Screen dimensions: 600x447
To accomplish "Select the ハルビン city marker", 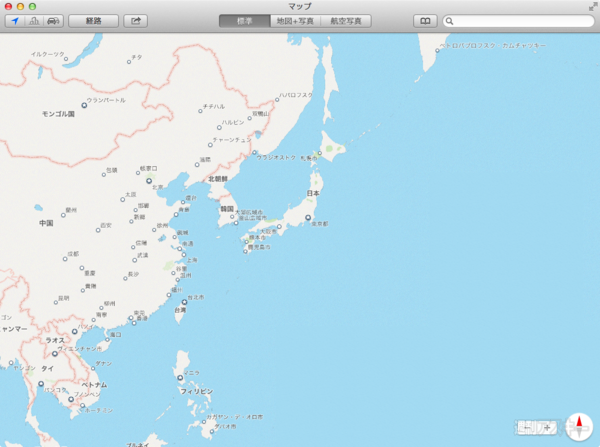I will (219, 127).
